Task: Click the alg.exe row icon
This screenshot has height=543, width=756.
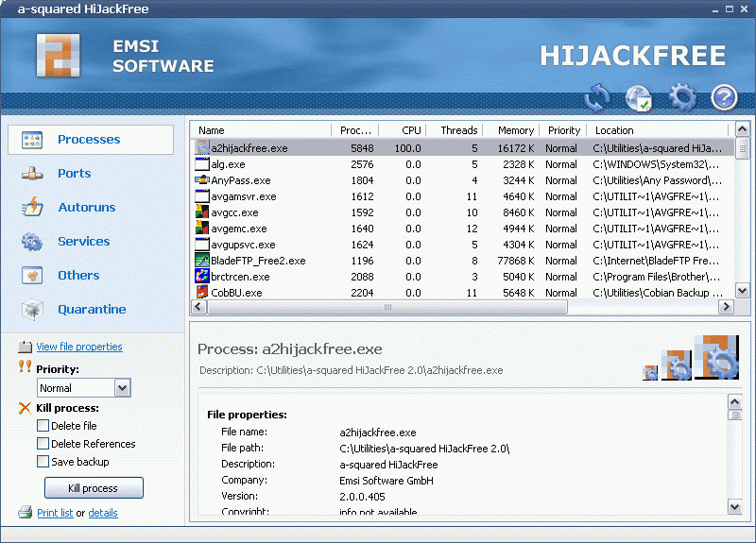Action: (x=202, y=163)
